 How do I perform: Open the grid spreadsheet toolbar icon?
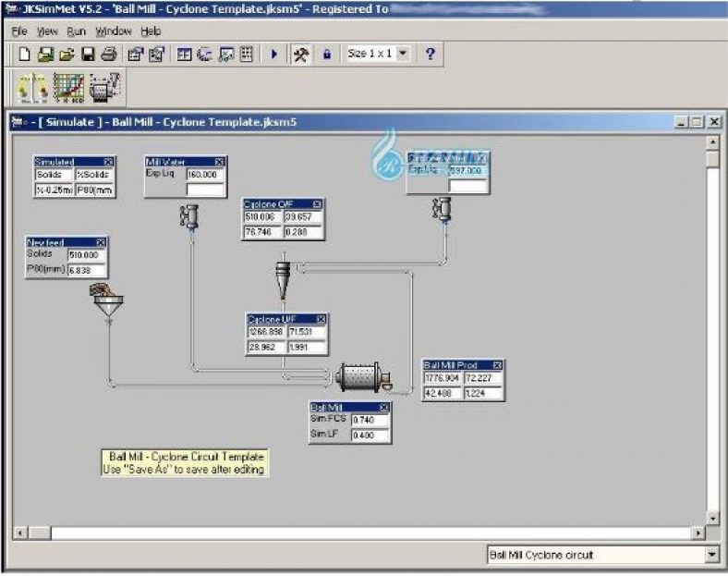tap(247, 55)
